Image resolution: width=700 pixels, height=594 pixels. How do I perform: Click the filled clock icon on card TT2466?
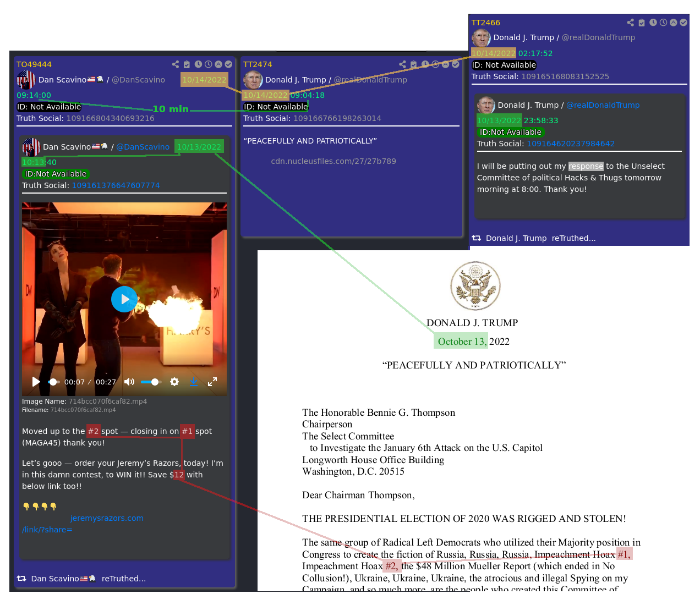coord(653,23)
